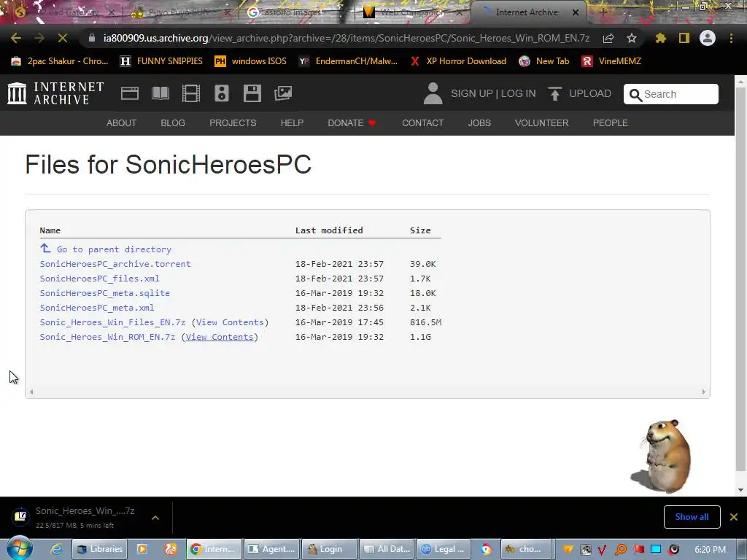Open the DONATE menu item
The height and width of the screenshot is (560, 747).
pos(352,122)
